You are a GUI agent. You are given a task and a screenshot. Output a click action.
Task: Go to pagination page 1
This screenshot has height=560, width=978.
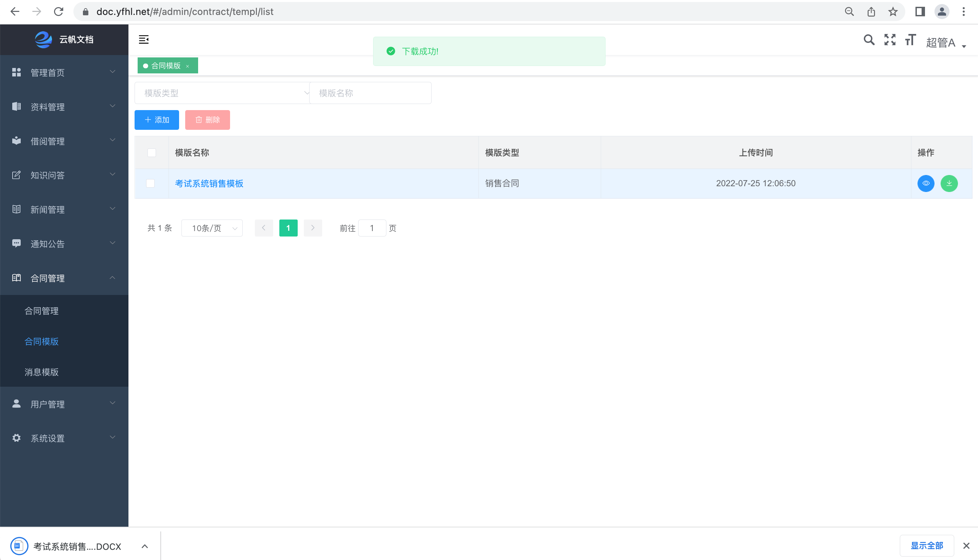(288, 228)
